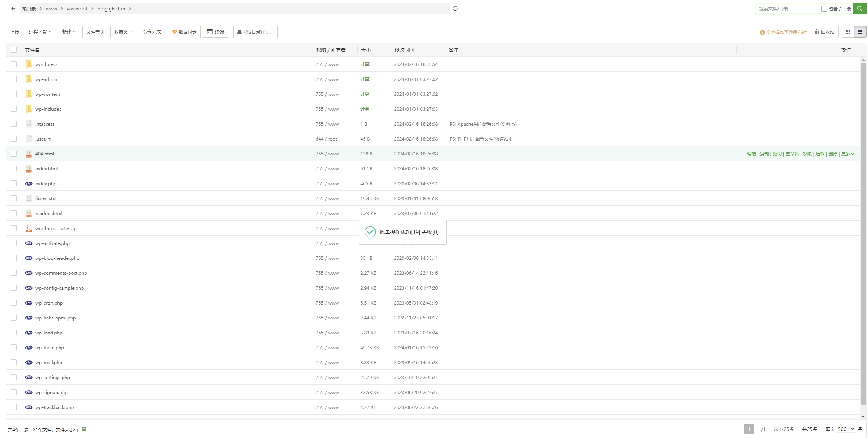Check the select-all checkbox in header
The height and width of the screenshot is (438, 868).
14,50
